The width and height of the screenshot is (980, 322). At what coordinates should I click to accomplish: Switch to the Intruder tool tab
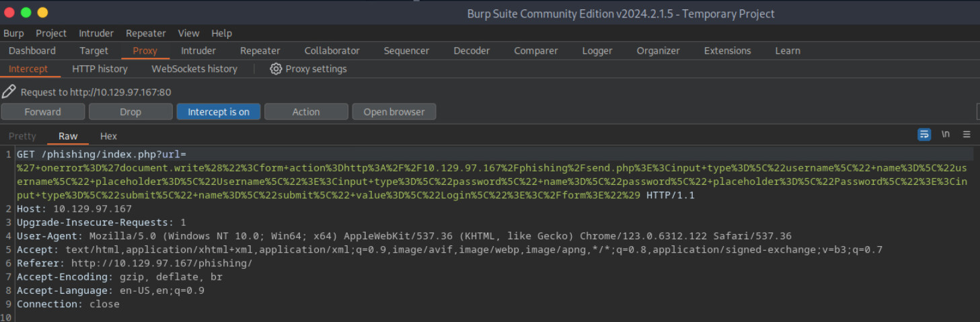click(198, 50)
